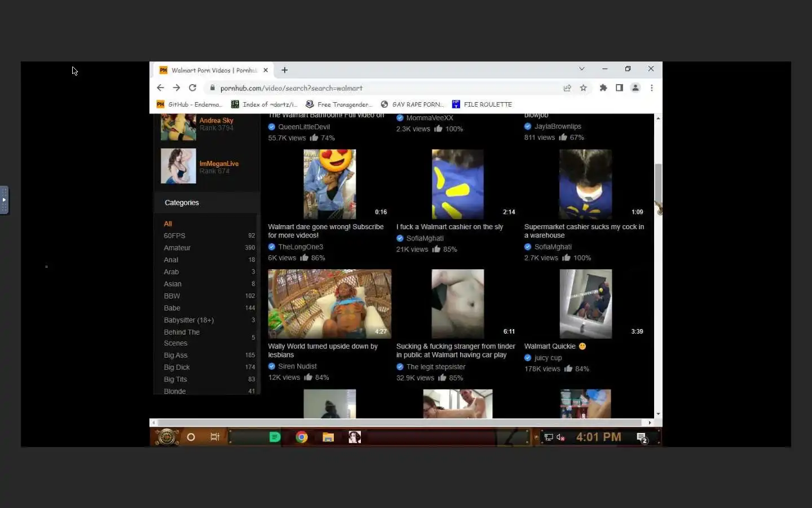Go back to the previous page
This screenshot has height=508, width=812.
(160, 88)
